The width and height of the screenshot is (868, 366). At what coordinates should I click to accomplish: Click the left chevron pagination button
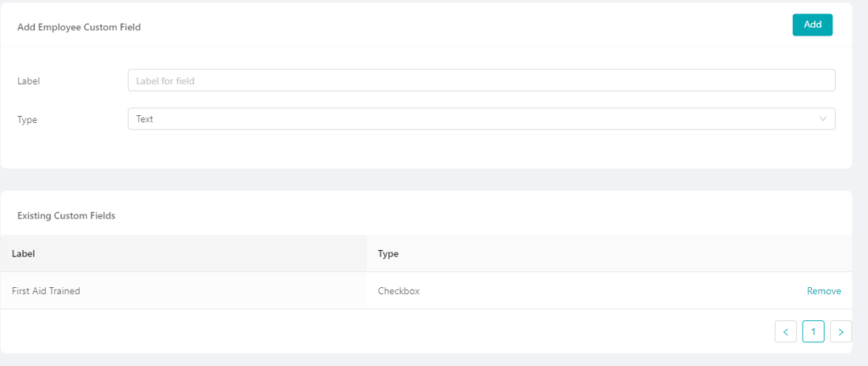click(786, 332)
